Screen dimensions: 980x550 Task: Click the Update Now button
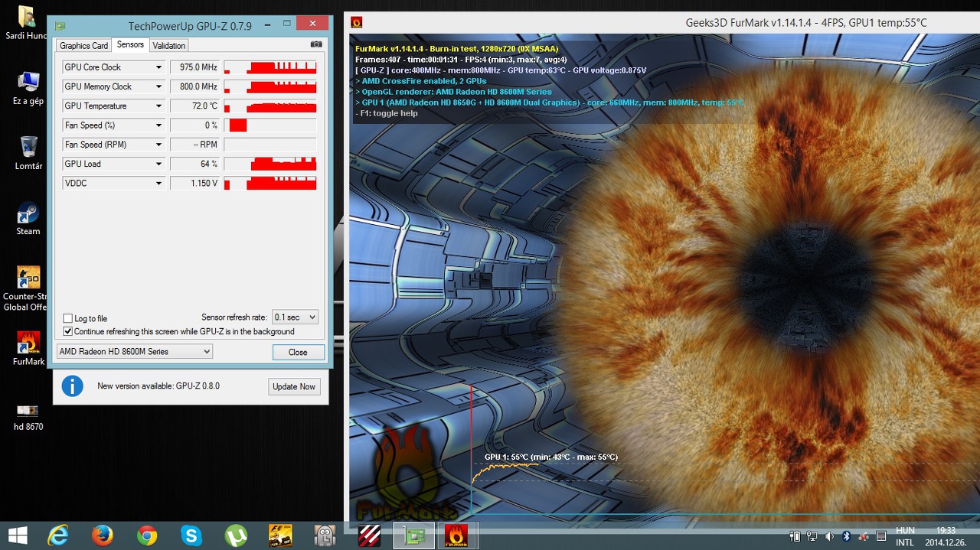click(x=294, y=386)
